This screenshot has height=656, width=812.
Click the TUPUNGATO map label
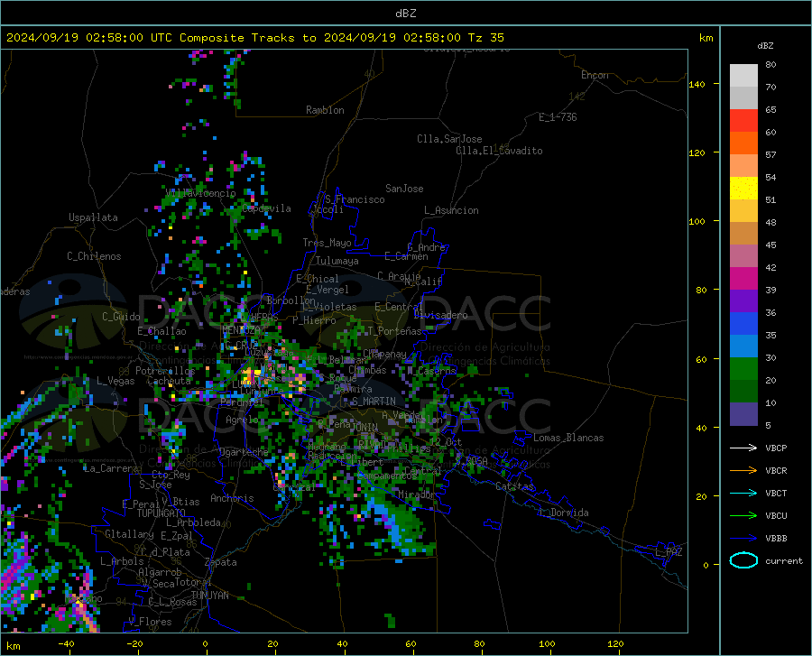point(161,513)
